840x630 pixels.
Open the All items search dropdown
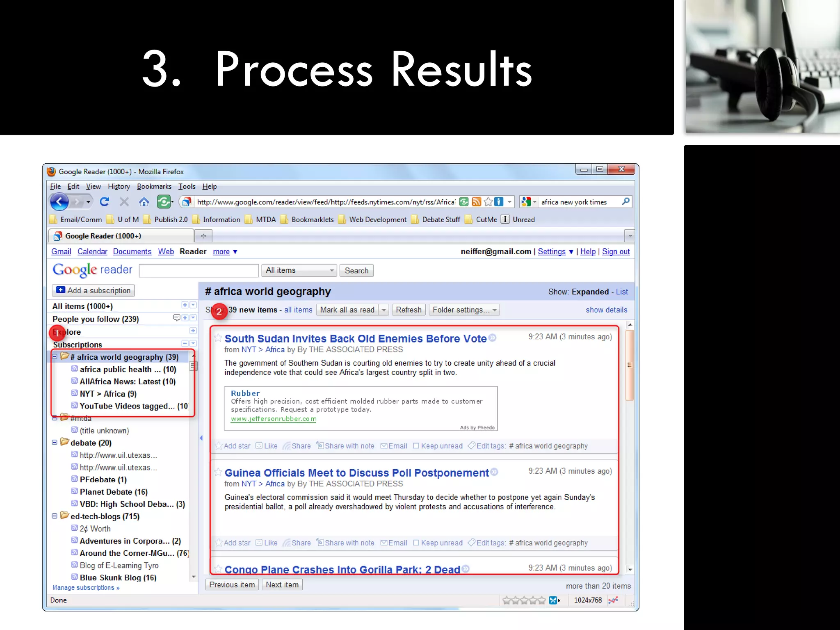pyautogui.click(x=299, y=270)
